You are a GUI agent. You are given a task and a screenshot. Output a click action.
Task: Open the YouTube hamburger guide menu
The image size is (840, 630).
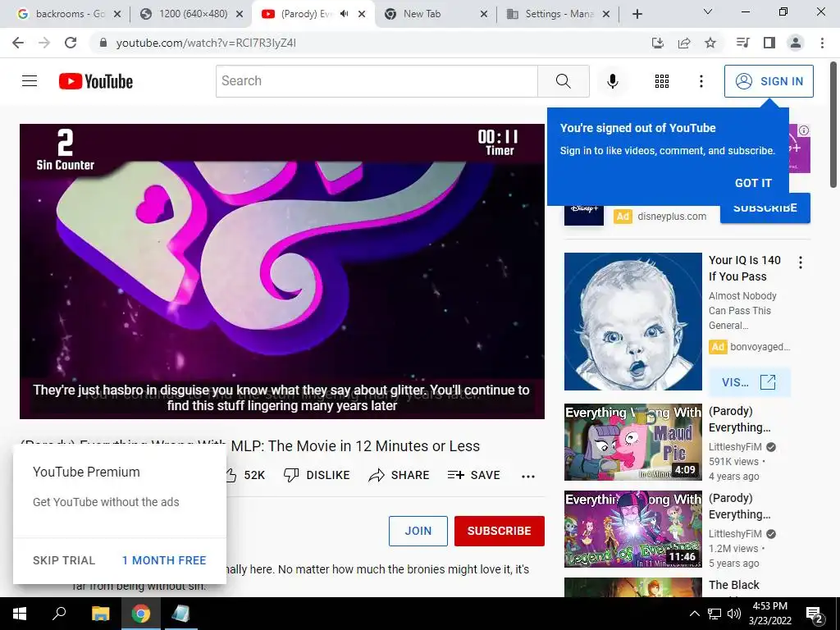pos(30,81)
